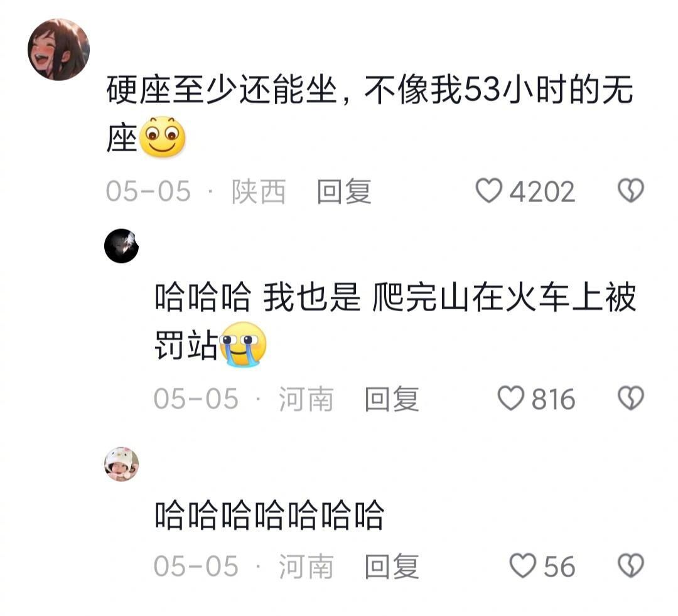678x616 pixels.
Task: Tap the 4202 like count
Action: click(x=542, y=191)
